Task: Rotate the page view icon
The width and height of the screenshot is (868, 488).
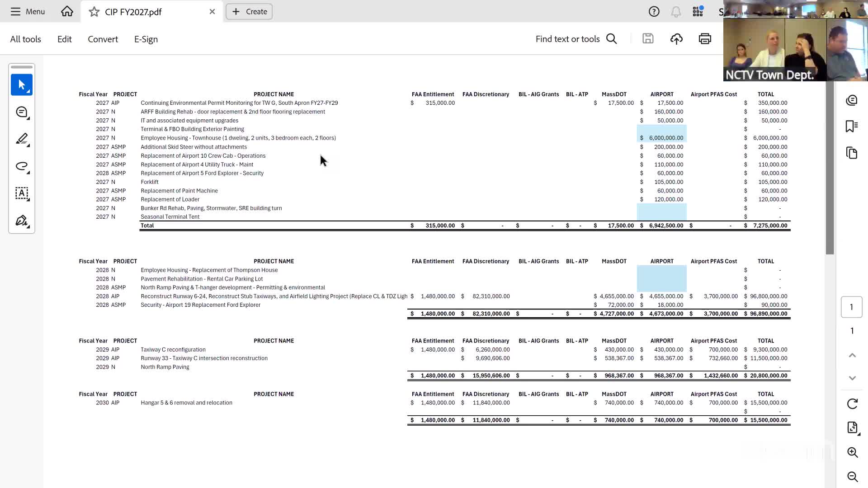Action: pos(852,404)
